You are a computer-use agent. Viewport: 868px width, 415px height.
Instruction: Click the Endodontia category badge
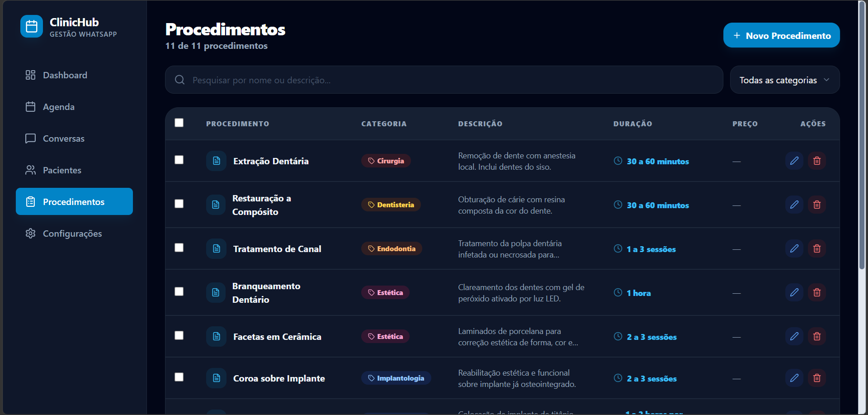point(392,248)
